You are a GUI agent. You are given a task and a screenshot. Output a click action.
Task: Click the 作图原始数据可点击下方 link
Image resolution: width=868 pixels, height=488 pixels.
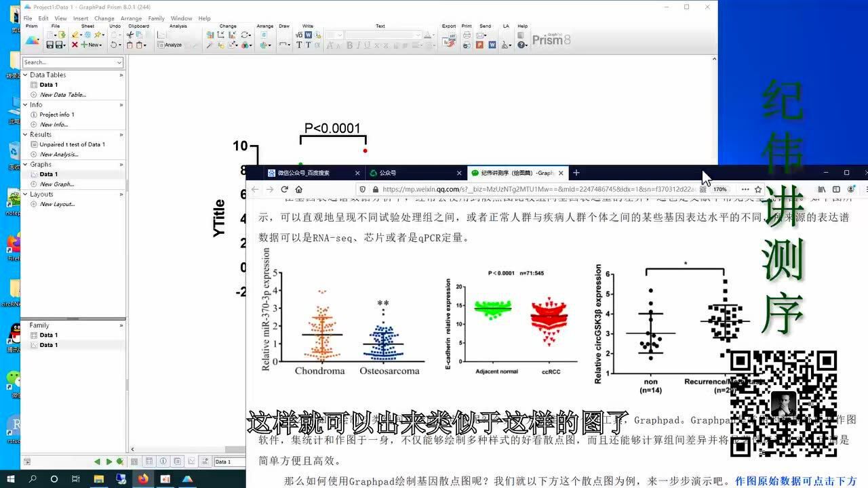pos(796,481)
